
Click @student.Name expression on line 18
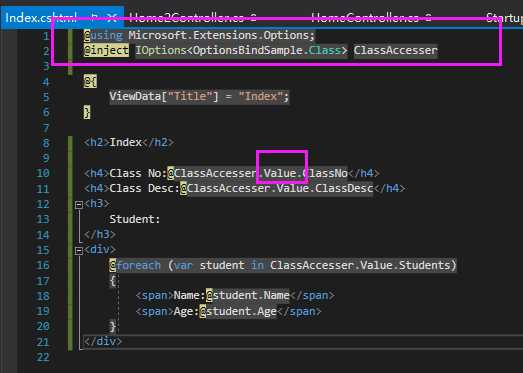click(x=247, y=295)
